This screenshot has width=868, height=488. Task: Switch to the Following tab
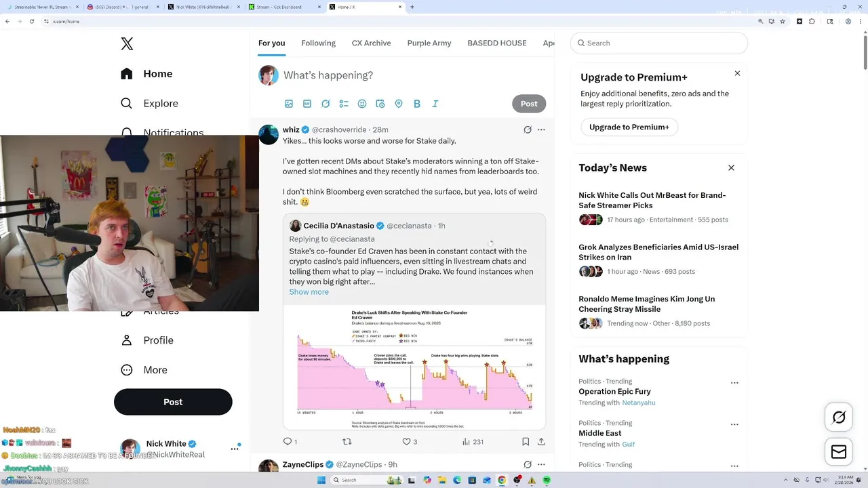(x=319, y=43)
